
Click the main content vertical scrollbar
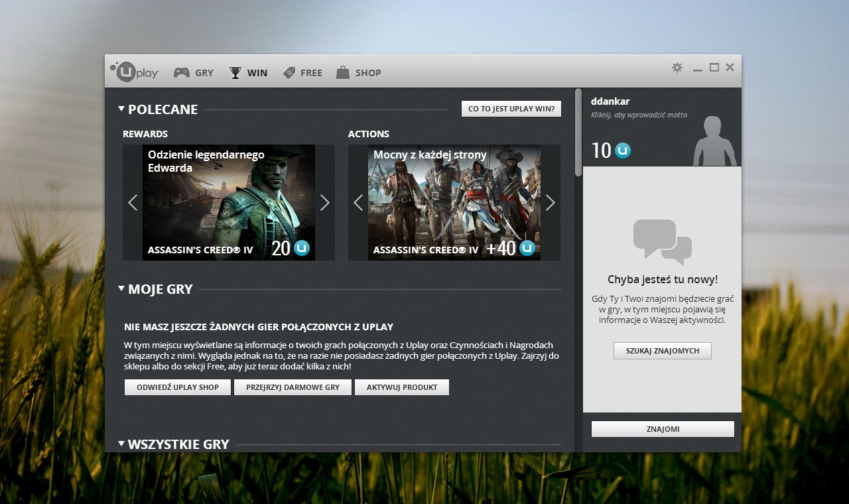click(x=578, y=133)
